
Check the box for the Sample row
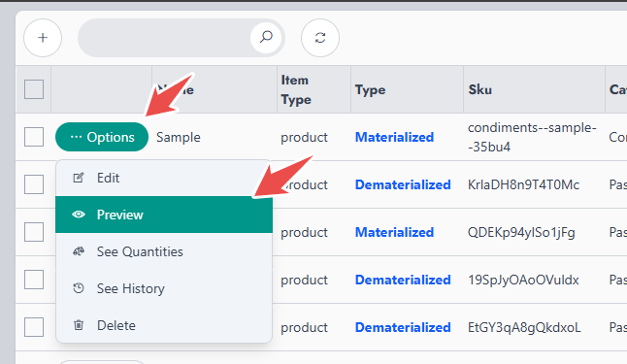point(34,137)
